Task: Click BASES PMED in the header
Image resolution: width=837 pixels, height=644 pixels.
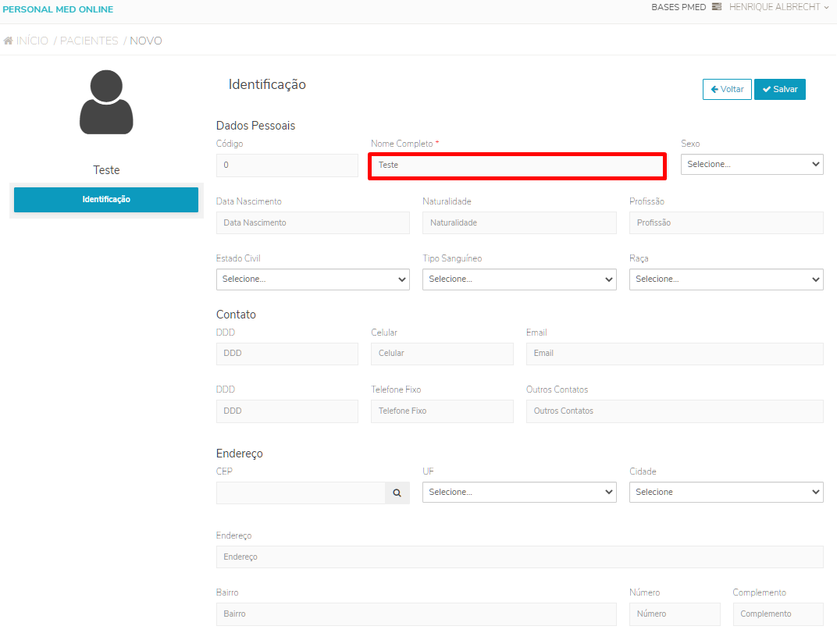Action: 679,7
